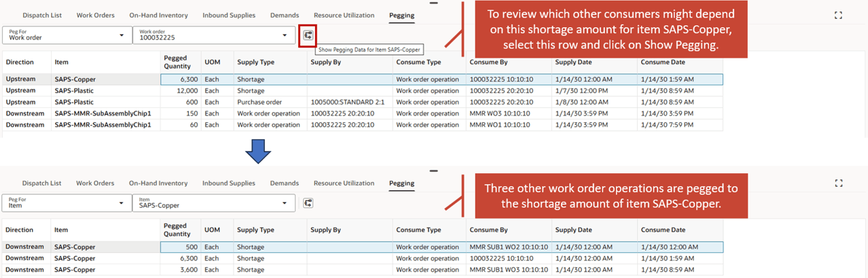Viewport: 868px width, 278px height.
Task: Open the Work order 100032225 dropdown
Action: coord(214,35)
